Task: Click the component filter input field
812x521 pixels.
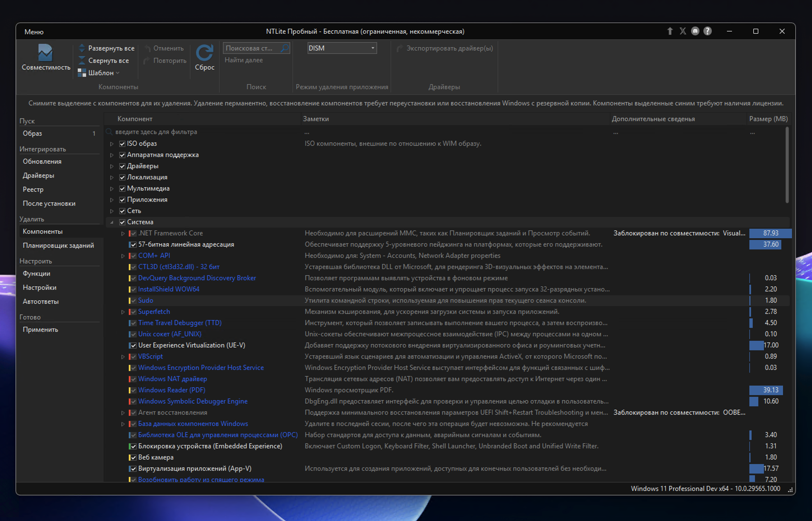Action: (x=203, y=132)
